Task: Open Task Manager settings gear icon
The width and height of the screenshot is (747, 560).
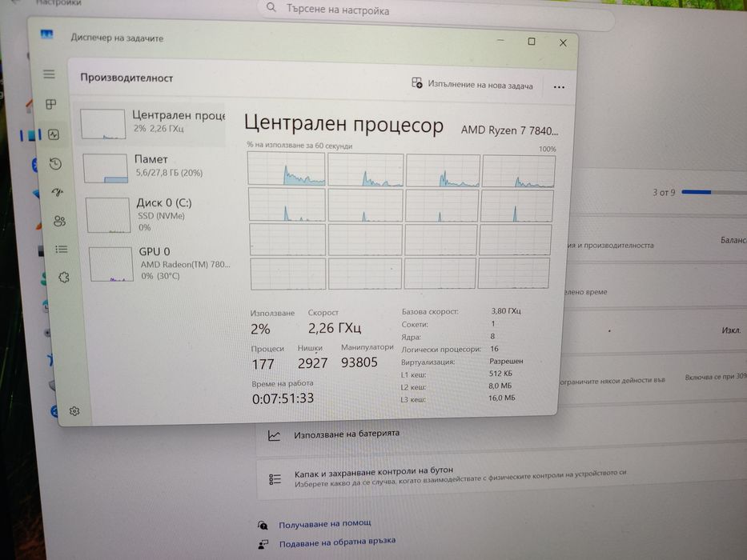Action: pyautogui.click(x=74, y=411)
